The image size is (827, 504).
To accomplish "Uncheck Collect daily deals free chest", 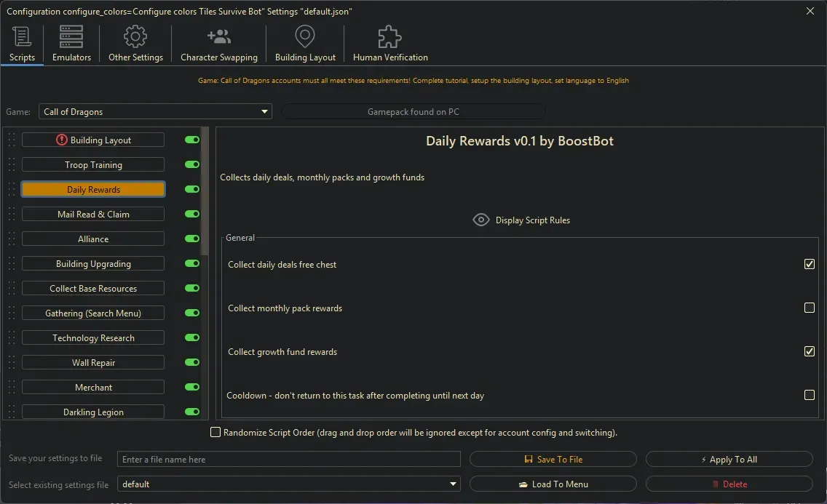I will point(809,264).
